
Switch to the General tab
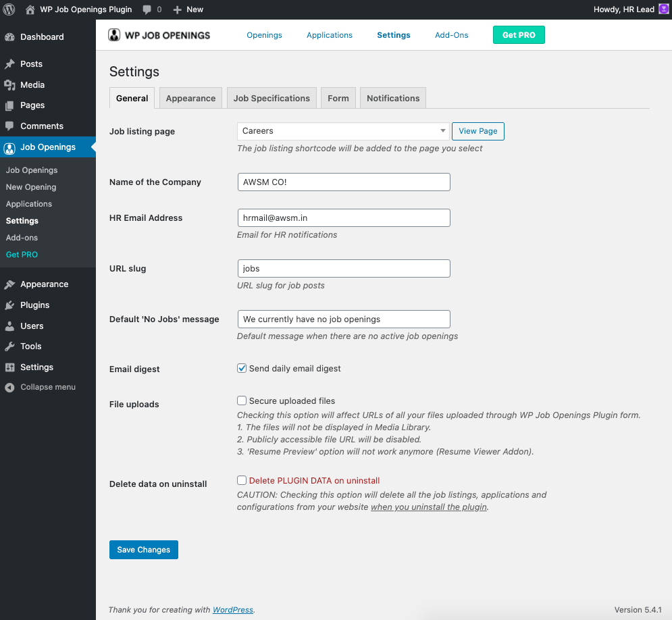132,98
